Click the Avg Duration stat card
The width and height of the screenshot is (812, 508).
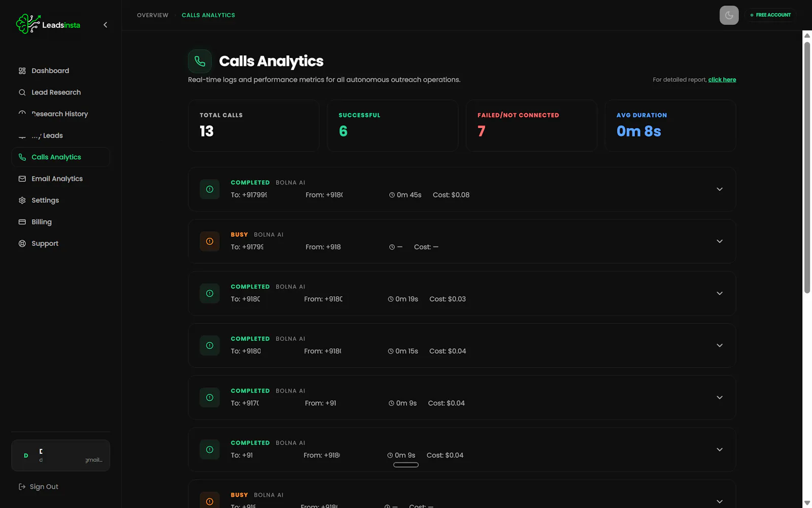[x=670, y=125]
